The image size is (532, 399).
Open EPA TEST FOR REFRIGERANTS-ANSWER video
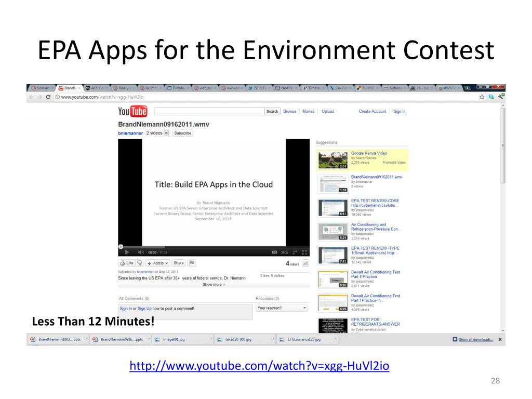(376, 322)
